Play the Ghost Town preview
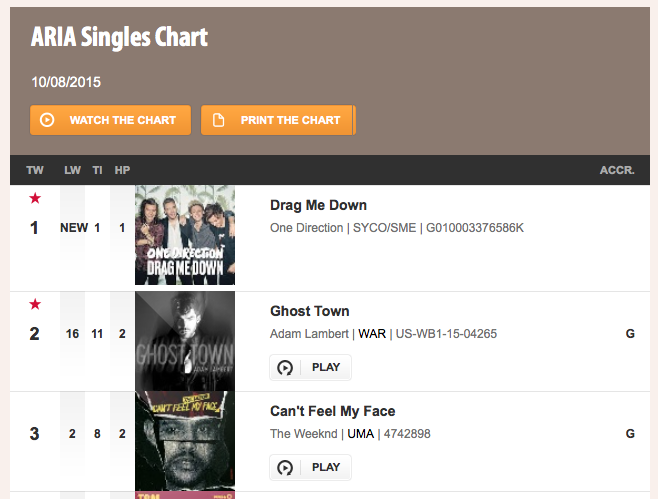 (x=311, y=367)
